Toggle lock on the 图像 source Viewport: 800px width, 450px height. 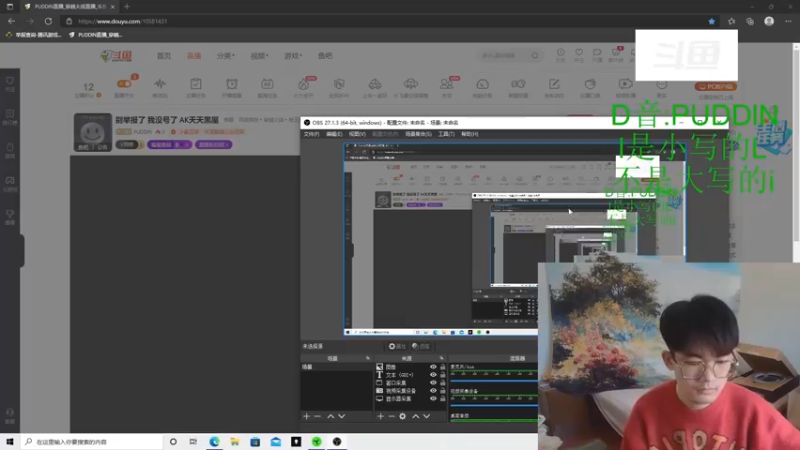pyautogui.click(x=442, y=367)
